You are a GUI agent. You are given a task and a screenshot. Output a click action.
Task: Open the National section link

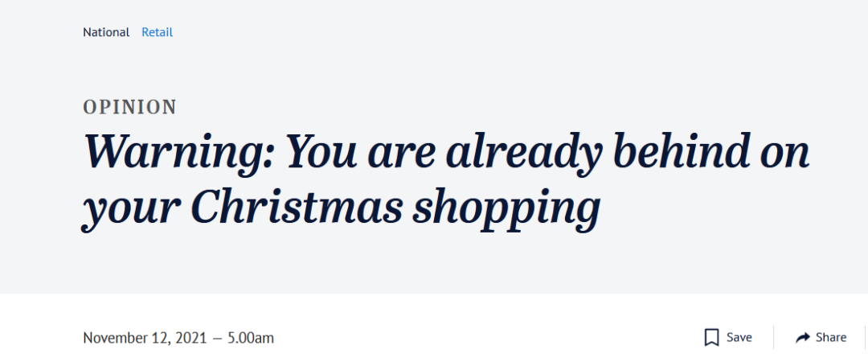tap(106, 32)
